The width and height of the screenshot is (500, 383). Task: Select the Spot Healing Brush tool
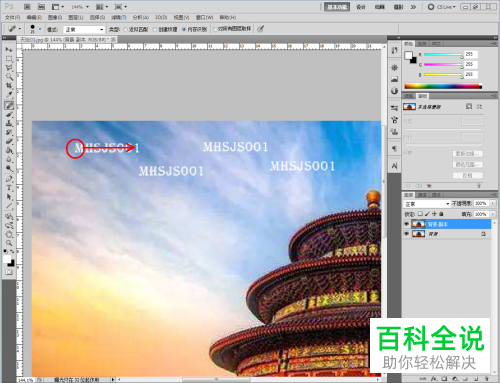coord(9,106)
